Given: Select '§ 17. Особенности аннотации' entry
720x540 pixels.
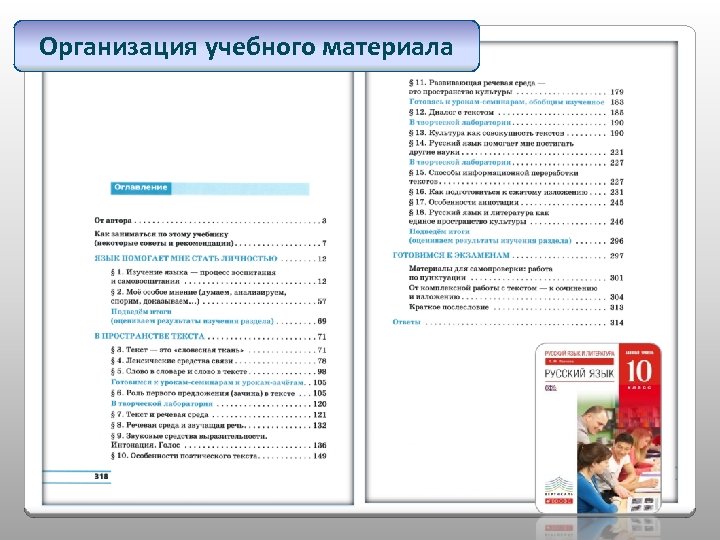Looking at the screenshot, I should pyautogui.click(x=516, y=202).
